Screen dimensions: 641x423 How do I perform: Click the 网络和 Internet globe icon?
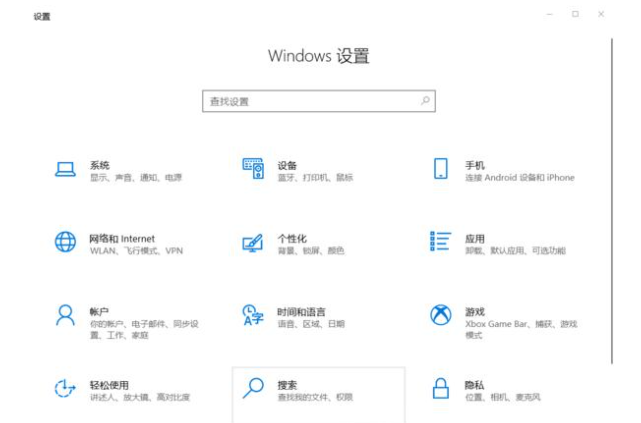point(65,243)
